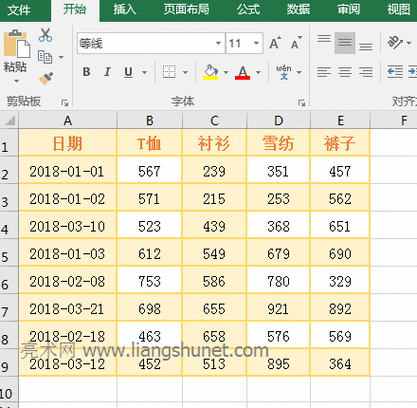
Task: Set middle vertical alignment
Action: click(345, 43)
